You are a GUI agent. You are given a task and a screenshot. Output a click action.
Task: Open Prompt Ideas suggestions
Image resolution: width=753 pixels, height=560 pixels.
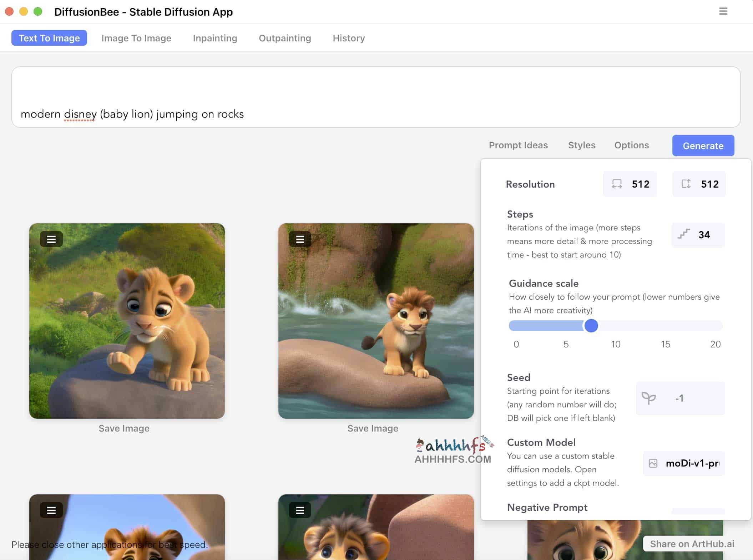coord(518,145)
